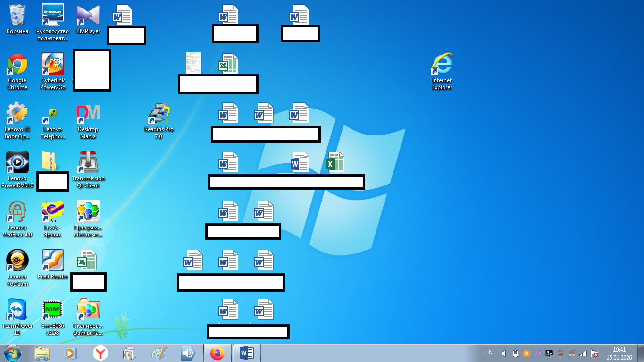644x362 pixels.
Task: Click the clock showing 19:41
Action: pyautogui.click(x=619, y=353)
